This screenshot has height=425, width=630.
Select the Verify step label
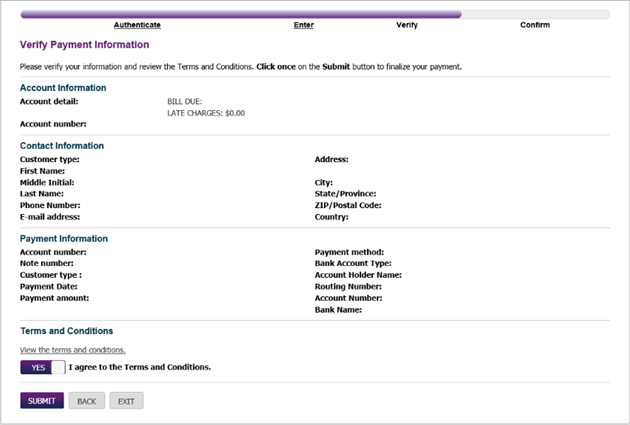coord(407,24)
